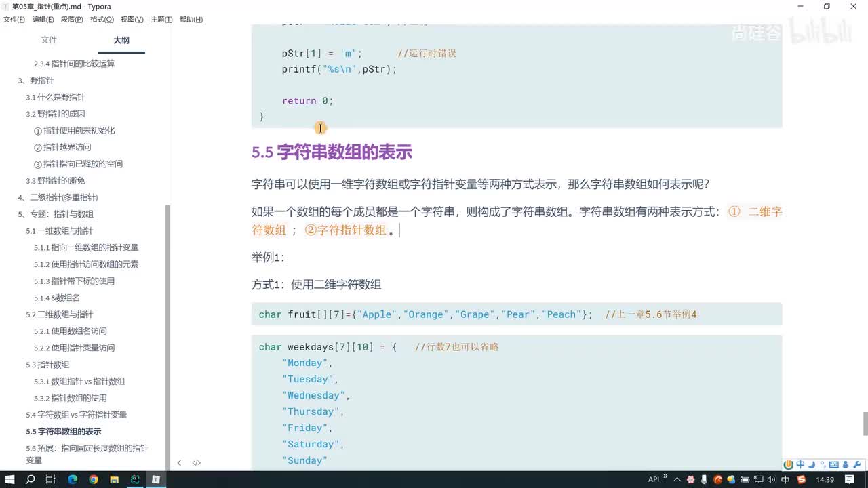Switch sidebar to 大纲 tab
The image size is (868, 488).
tap(121, 40)
